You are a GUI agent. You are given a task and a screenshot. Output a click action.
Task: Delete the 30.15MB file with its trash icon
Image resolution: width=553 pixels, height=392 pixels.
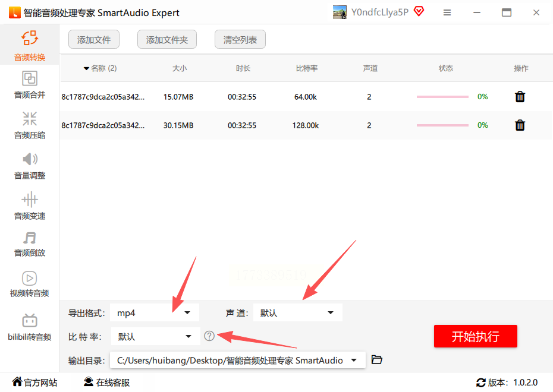tap(520, 125)
